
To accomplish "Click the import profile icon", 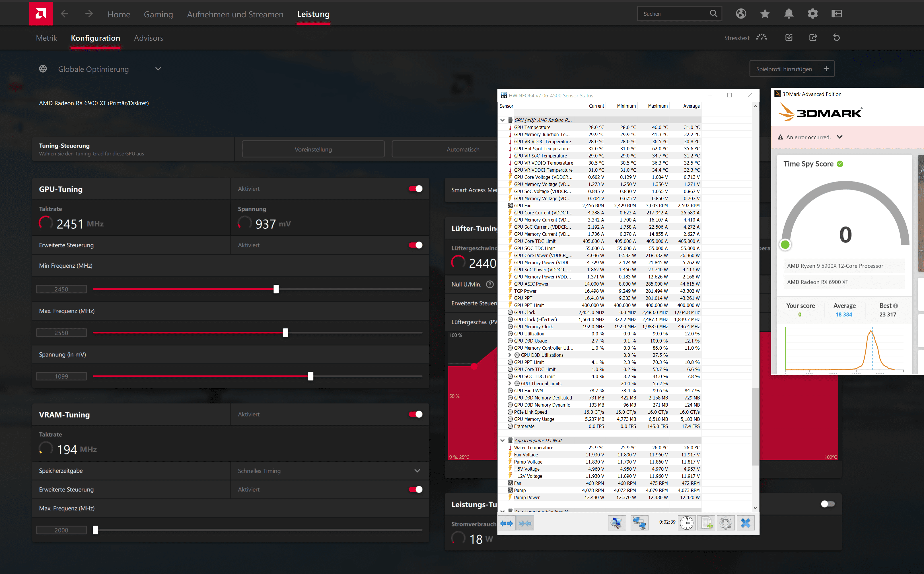I will click(789, 38).
